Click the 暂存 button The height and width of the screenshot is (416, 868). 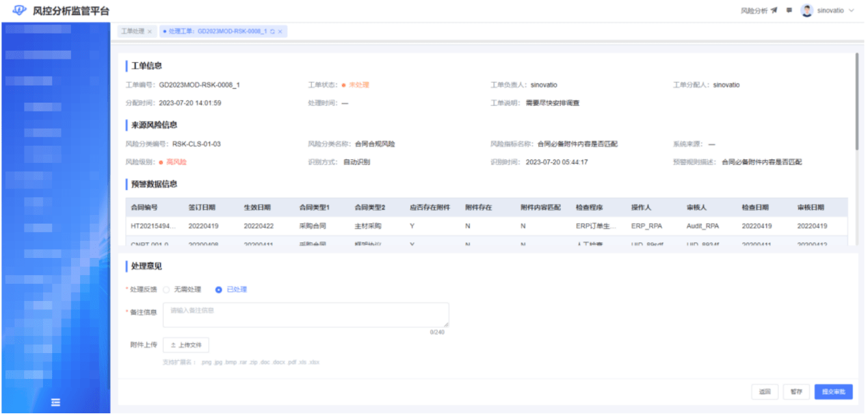(796, 392)
